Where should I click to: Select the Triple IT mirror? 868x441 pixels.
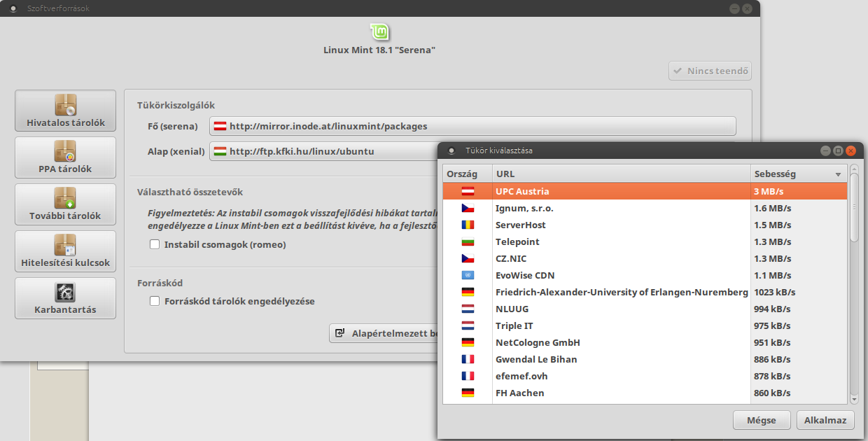(645, 325)
